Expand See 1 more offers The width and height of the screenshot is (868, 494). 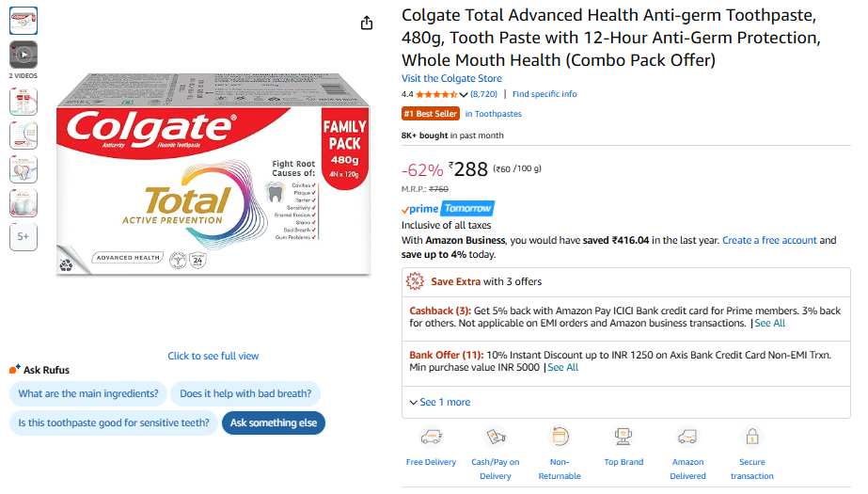point(439,402)
